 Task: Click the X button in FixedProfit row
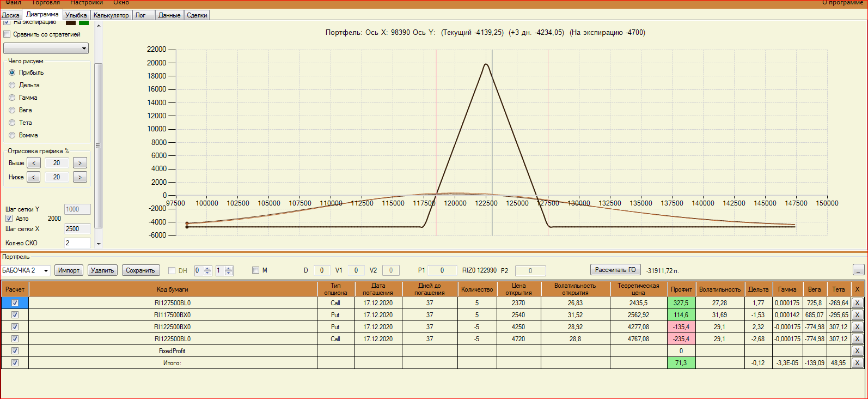pos(857,351)
